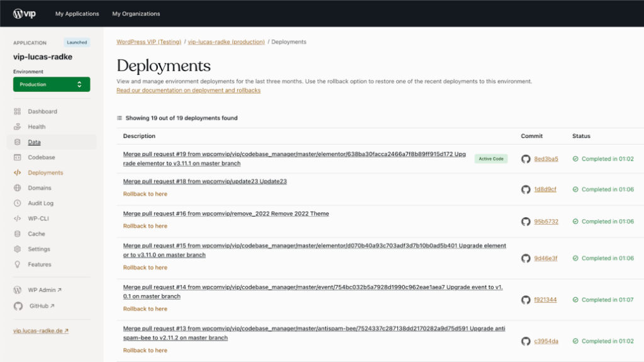Select Deployments in sidebar
644x362 pixels.
pyautogui.click(x=45, y=173)
